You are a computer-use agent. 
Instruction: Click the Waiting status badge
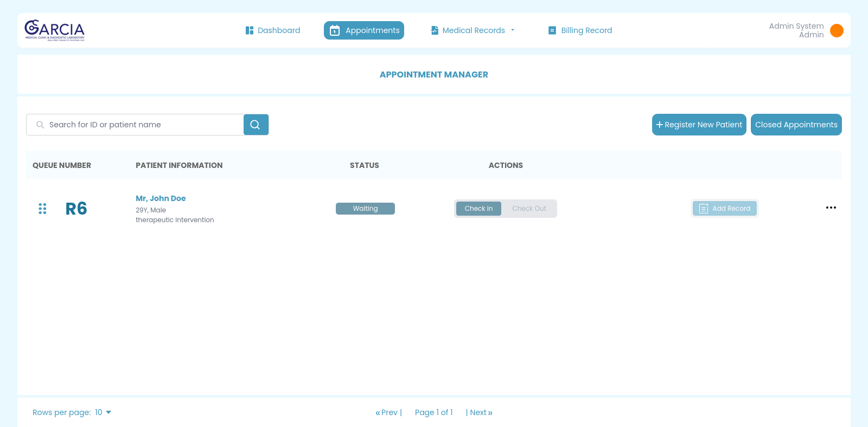tap(365, 209)
